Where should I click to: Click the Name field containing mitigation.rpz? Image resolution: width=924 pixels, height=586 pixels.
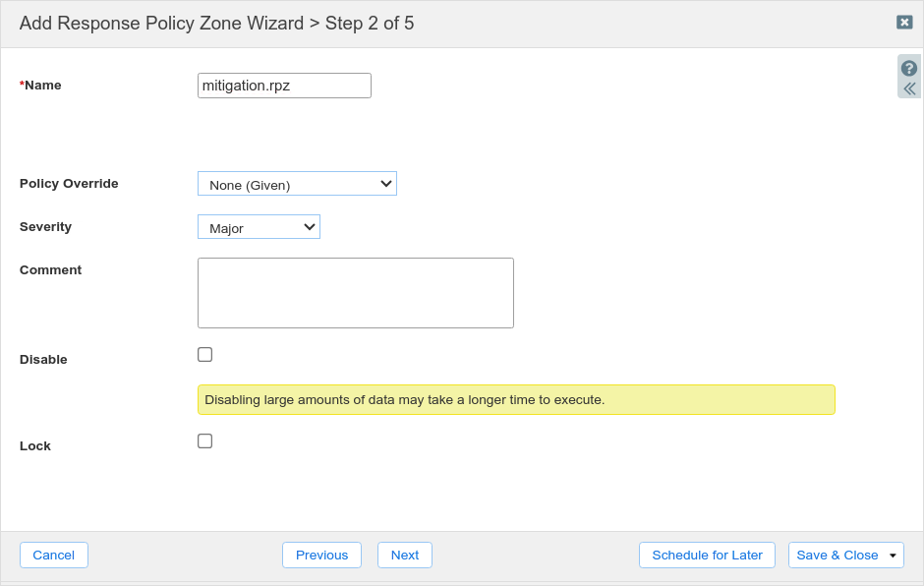point(284,86)
